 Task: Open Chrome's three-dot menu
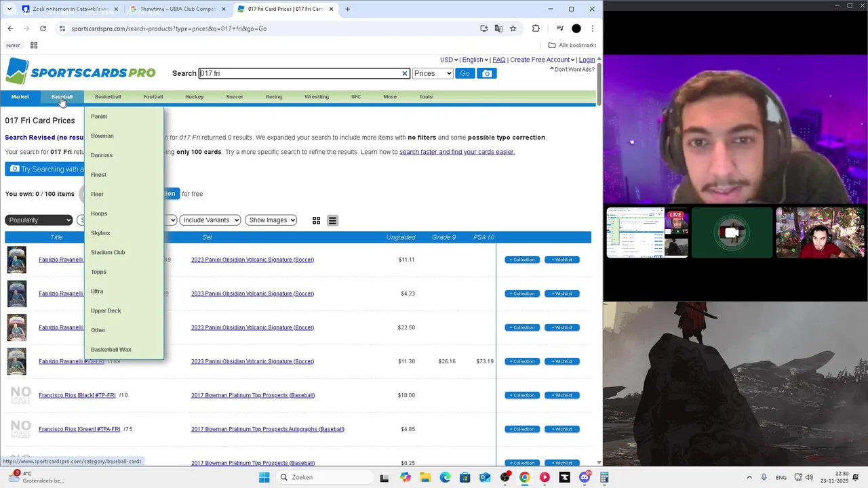pos(593,28)
